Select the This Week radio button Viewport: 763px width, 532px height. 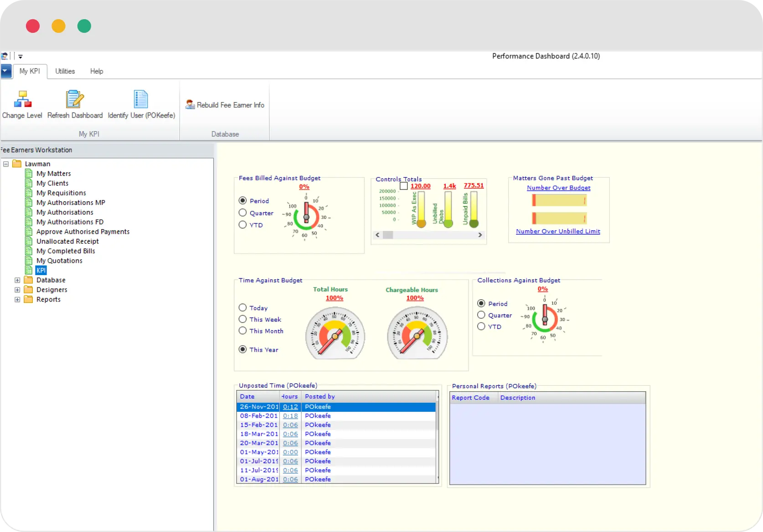click(242, 319)
